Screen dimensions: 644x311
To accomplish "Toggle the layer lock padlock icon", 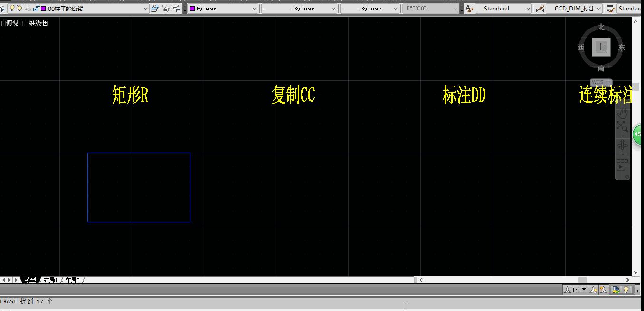I will coord(36,9).
